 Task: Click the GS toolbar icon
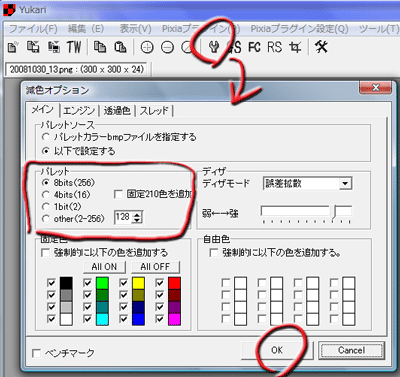pos(234,47)
